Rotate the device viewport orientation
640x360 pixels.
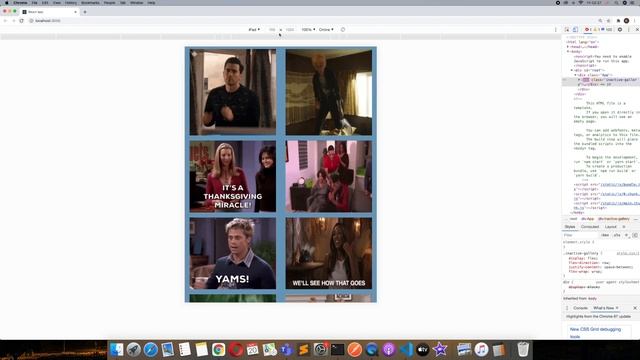pos(343,29)
